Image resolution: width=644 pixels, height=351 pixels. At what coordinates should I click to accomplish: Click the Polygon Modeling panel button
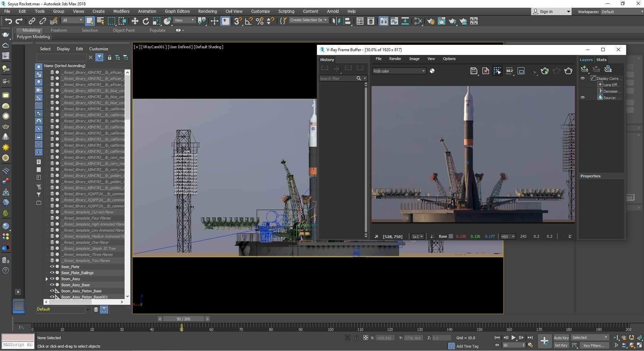point(33,37)
